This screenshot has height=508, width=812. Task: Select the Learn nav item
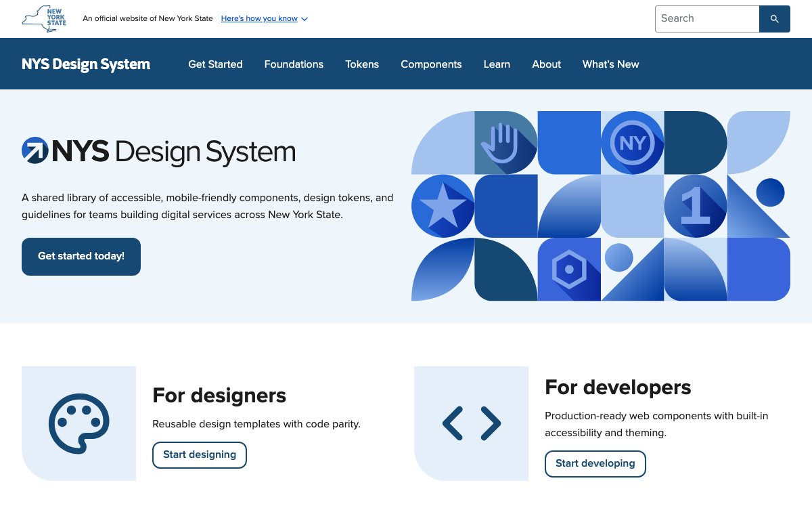tap(497, 64)
